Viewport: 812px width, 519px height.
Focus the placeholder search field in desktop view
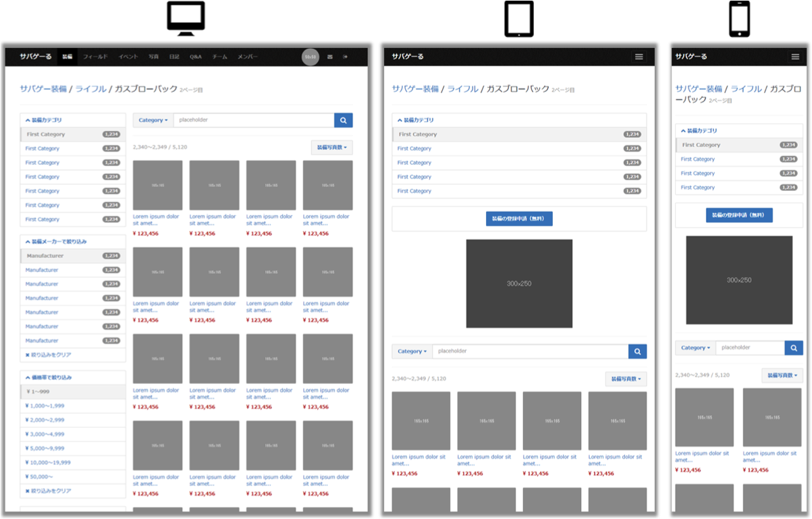tap(254, 120)
